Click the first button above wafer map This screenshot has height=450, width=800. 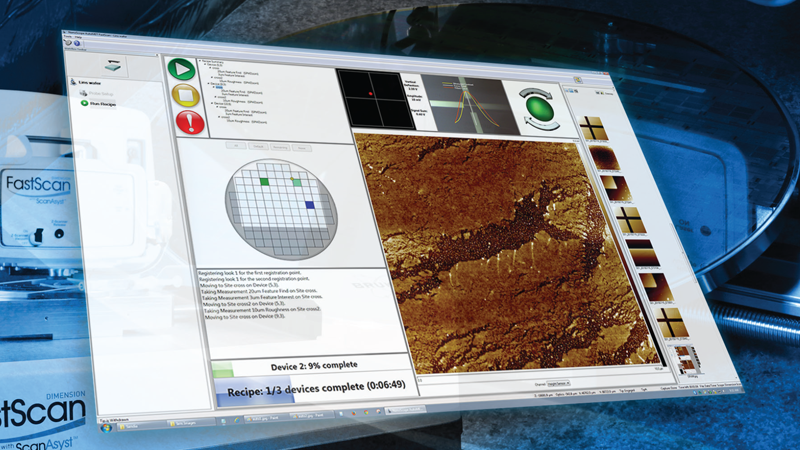(x=238, y=145)
